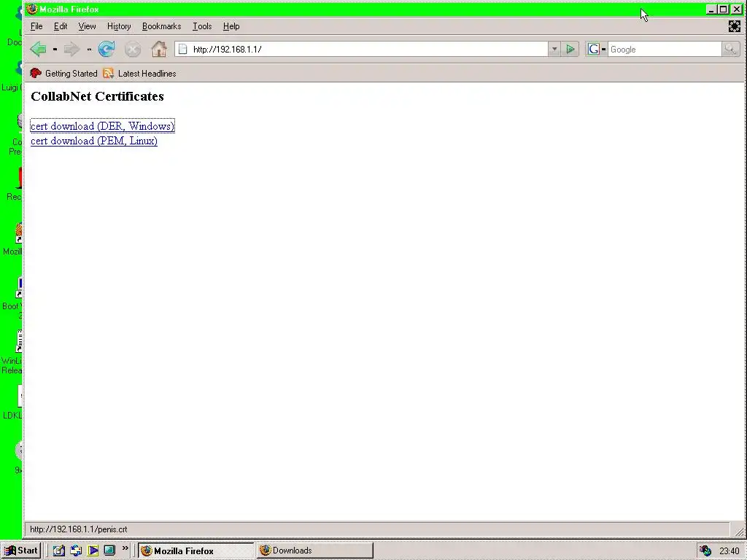
Task: Click the green Go arrow beside the address bar
Action: pyautogui.click(x=570, y=49)
